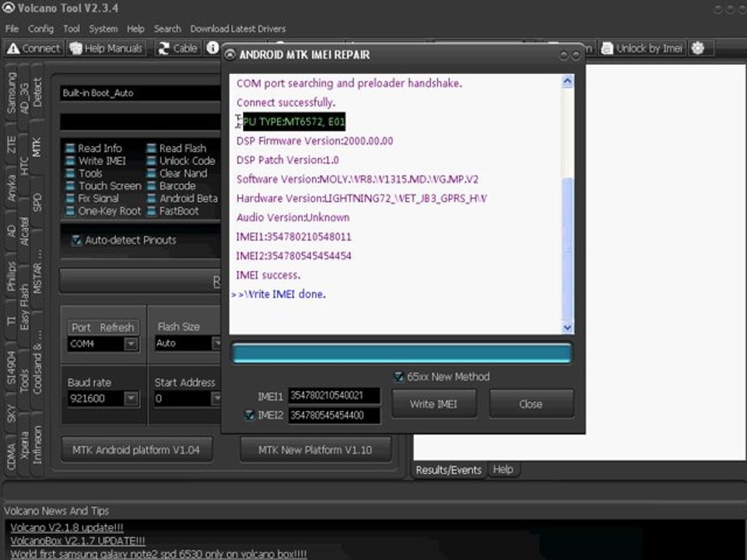
Task: Open the Volcano V2.1.8 update link
Action: click(67, 527)
